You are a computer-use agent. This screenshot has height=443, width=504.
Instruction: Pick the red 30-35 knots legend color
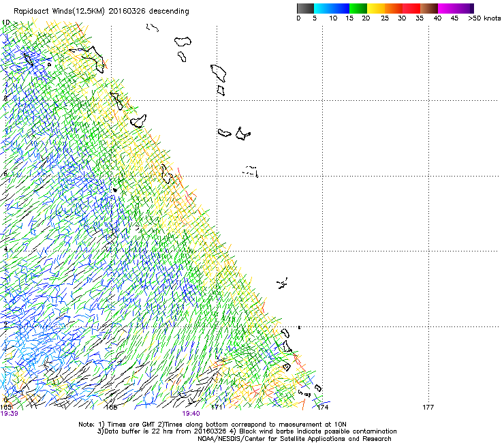[411, 8]
